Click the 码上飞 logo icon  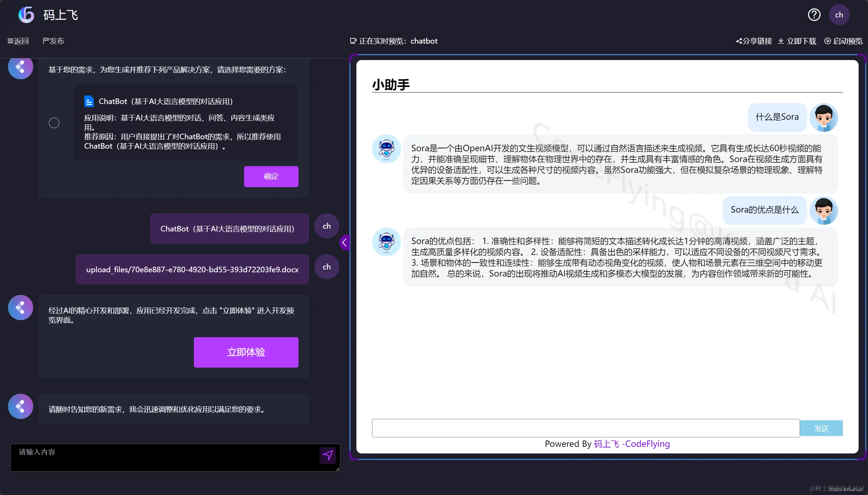(x=26, y=15)
